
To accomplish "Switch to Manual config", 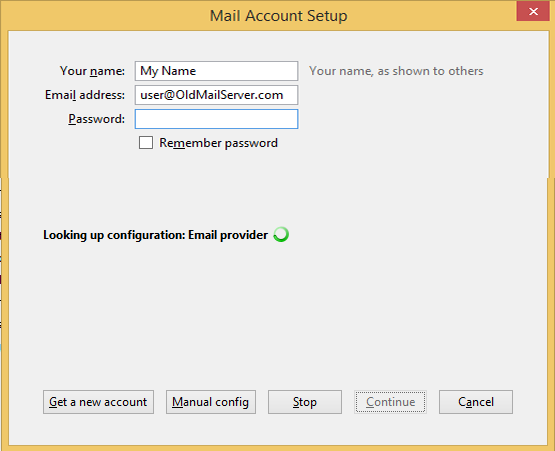I will (211, 402).
